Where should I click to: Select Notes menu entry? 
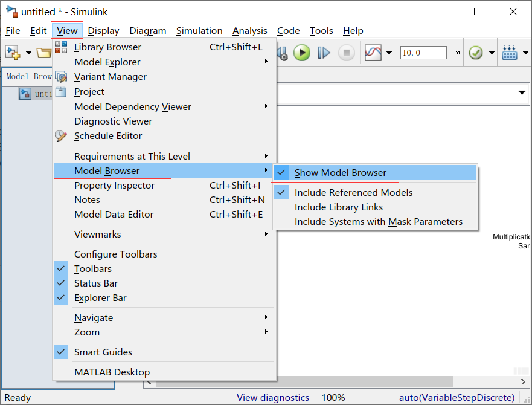[164, 200]
